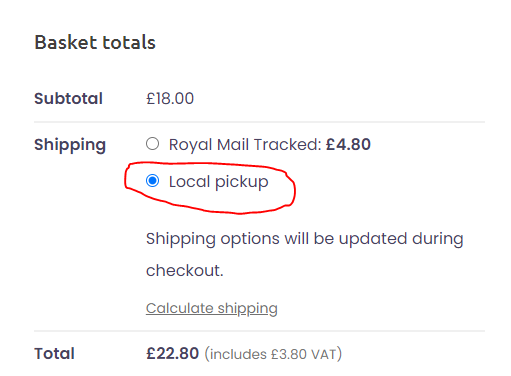511x376 pixels.
Task: Click the word 'checkout.' in the notice
Action: pos(185,270)
